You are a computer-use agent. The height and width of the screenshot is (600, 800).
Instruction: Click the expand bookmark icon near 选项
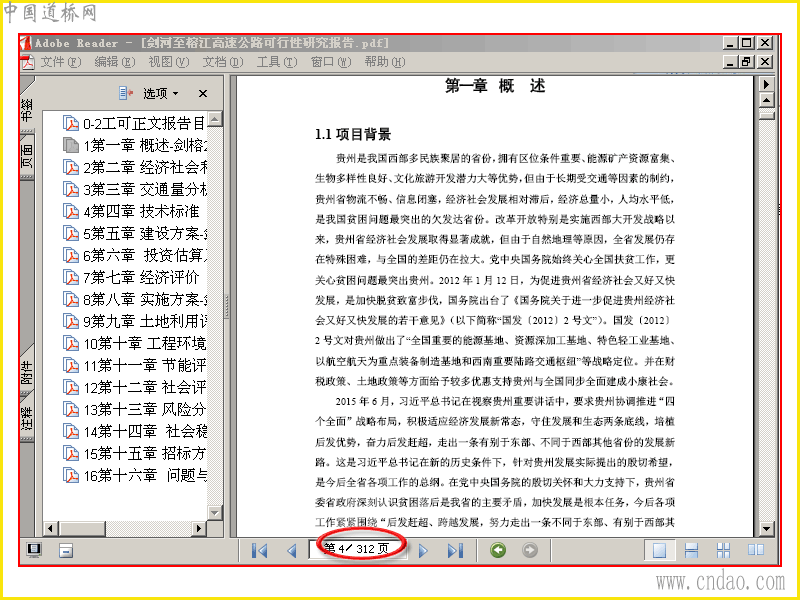pos(126,93)
